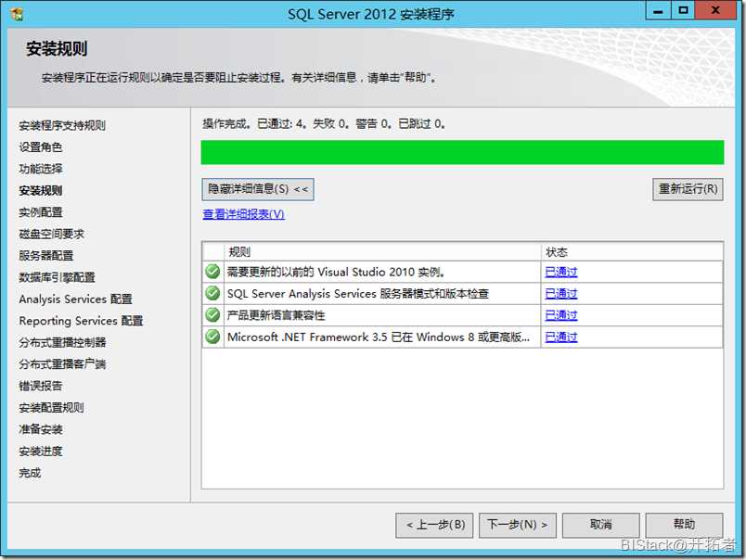The image size is (746, 560).
Task: Click green check icon beside 产品更新语言兼容性
Action: pyautogui.click(x=212, y=314)
